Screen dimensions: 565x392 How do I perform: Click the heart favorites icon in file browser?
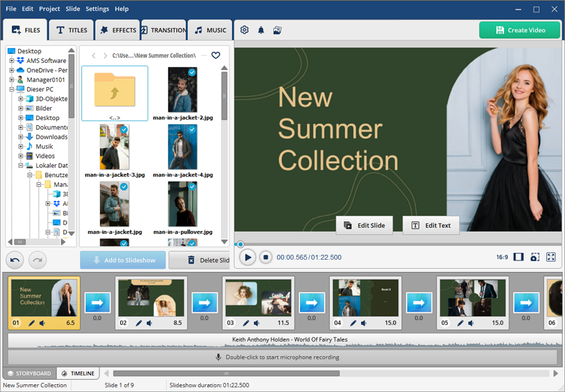(x=216, y=56)
